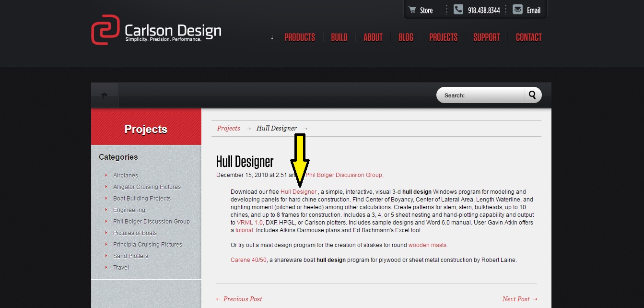Screen dimensions: 644x308
Task: Open Principia Cruising Pictures category
Action: [148, 244]
